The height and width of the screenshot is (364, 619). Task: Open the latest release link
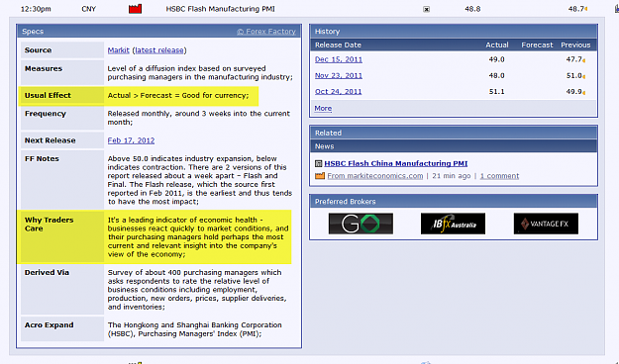[159, 50]
